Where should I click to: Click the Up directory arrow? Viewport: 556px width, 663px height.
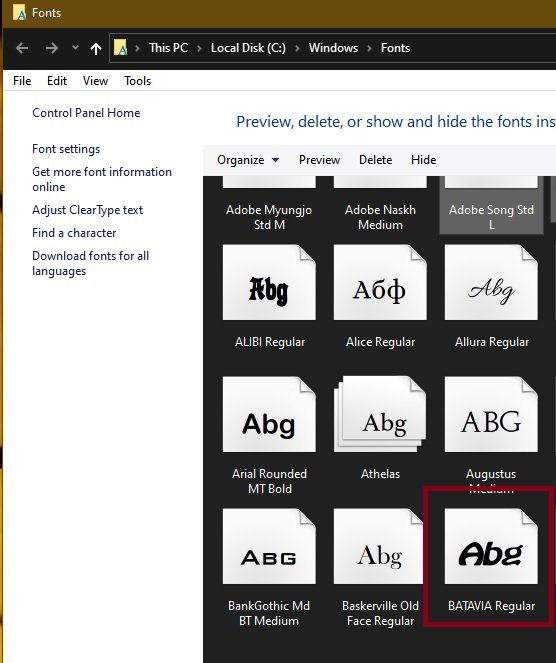click(96, 48)
